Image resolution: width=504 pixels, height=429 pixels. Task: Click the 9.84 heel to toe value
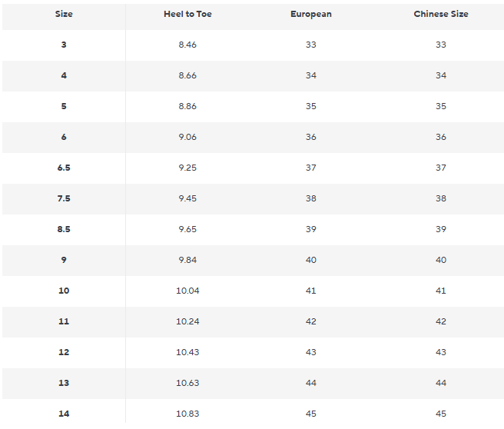coord(187,260)
